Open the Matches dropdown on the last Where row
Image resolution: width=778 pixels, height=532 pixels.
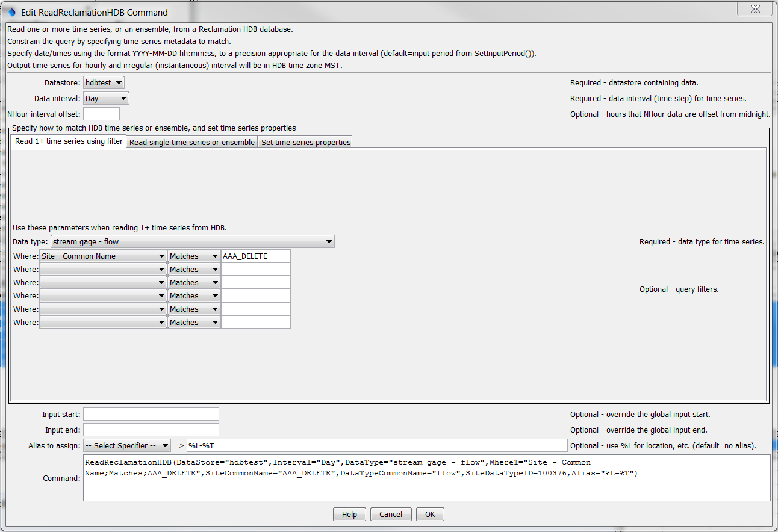(193, 321)
